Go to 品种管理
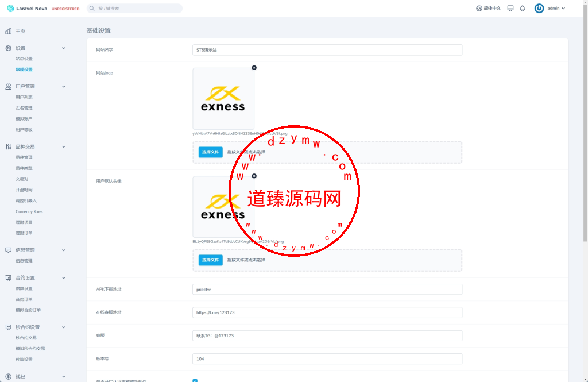The height and width of the screenshot is (382, 588). [24, 157]
